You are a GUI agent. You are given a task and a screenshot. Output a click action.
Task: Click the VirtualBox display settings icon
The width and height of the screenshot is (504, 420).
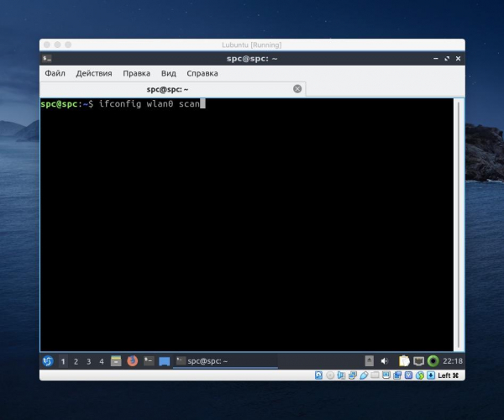click(386, 375)
